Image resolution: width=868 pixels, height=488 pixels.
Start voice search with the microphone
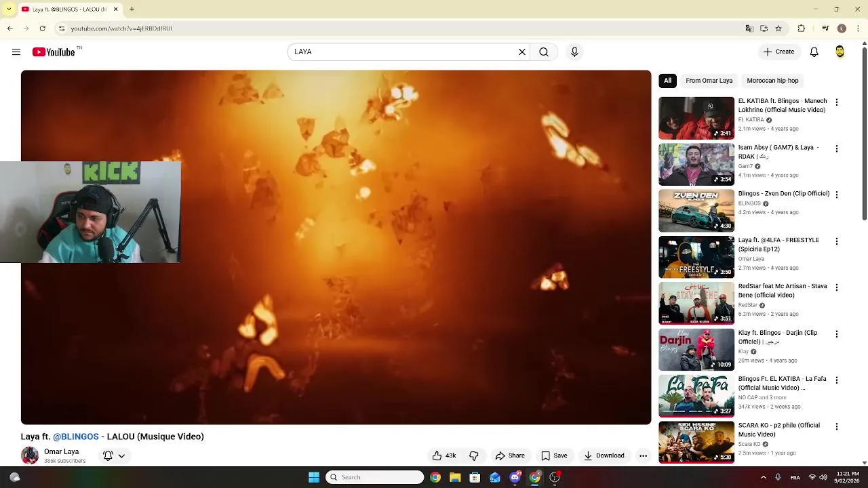pos(574,52)
